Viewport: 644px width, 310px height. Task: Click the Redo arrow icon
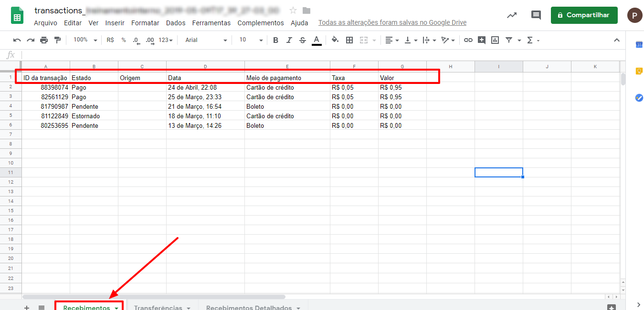point(31,40)
